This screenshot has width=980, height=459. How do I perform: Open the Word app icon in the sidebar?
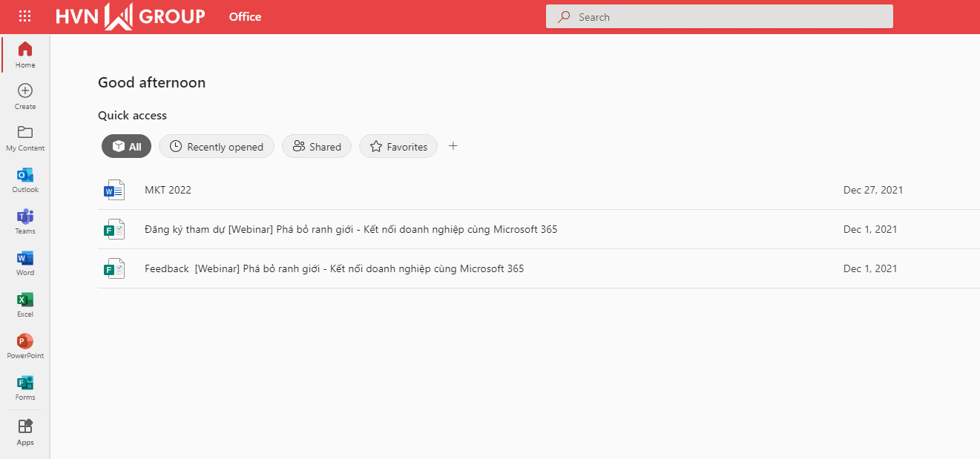pyautogui.click(x=25, y=262)
